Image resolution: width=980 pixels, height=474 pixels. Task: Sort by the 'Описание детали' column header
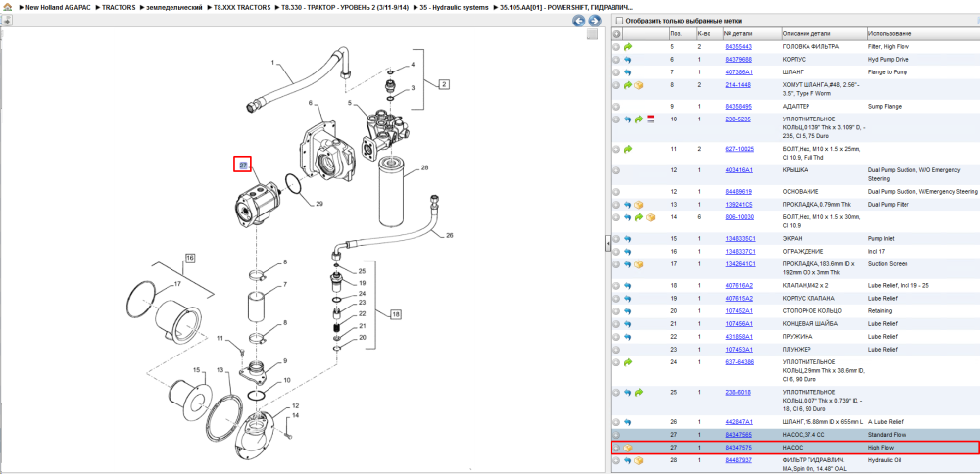click(x=823, y=33)
